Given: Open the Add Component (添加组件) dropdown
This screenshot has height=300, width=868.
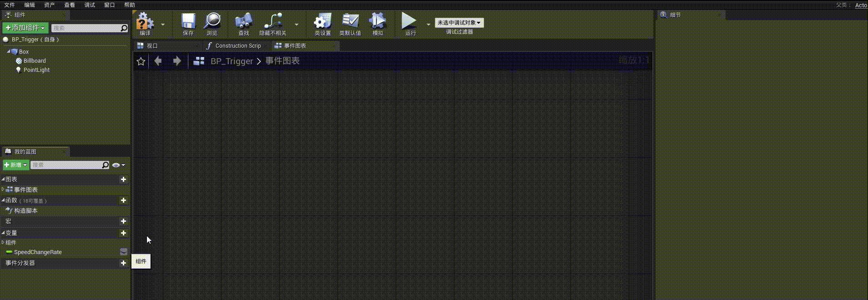Looking at the screenshot, I should point(25,28).
